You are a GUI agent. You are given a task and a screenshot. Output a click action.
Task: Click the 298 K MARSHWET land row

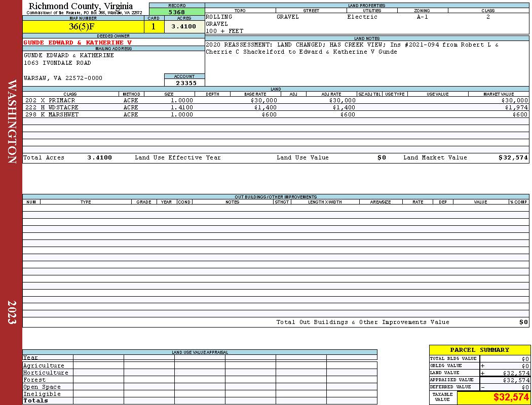pos(276,114)
